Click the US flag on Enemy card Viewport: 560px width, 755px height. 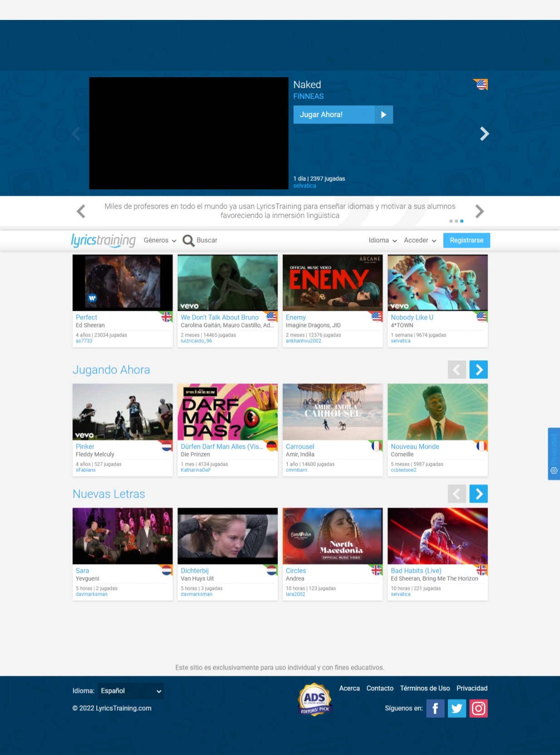pyautogui.click(x=377, y=317)
